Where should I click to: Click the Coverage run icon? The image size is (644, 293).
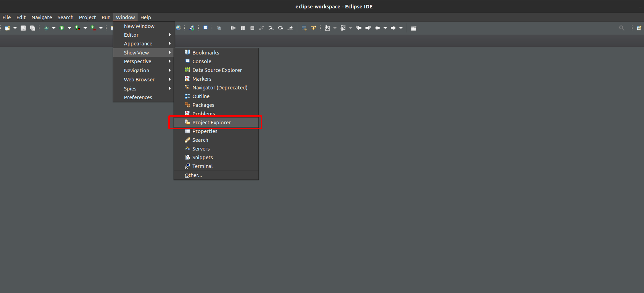pyautogui.click(x=78, y=28)
